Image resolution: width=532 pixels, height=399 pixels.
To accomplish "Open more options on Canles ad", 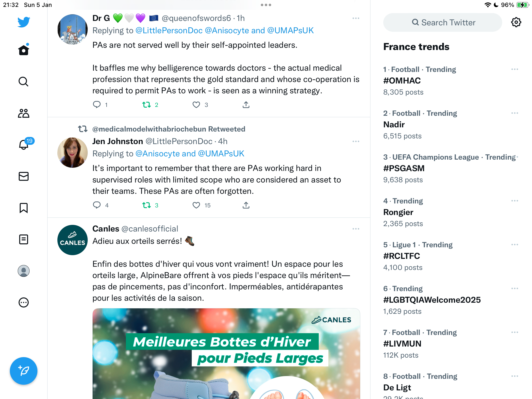I will click(x=356, y=229).
